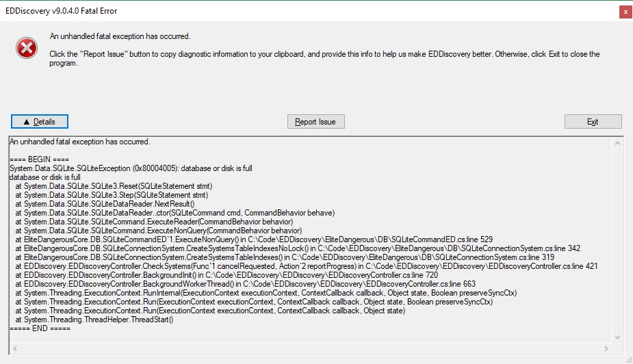Click vertical scrollbar up arrow in details

click(x=617, y=143)
